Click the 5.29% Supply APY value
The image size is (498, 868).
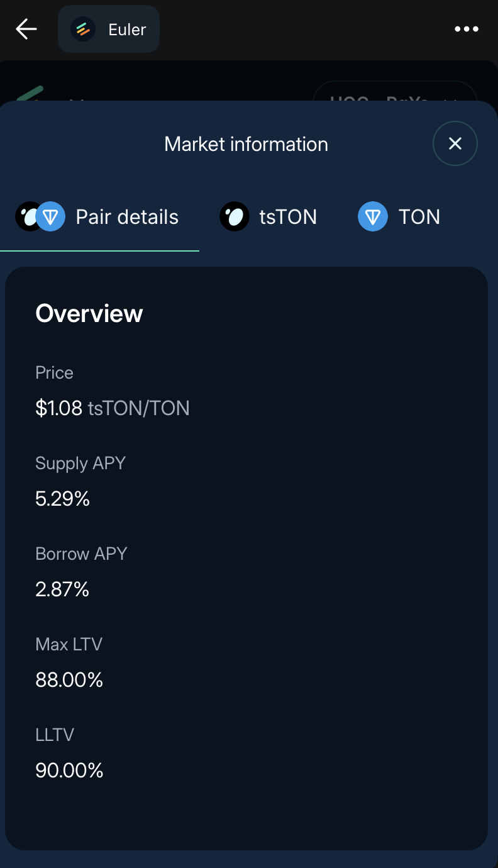click(x=63, y=499)
